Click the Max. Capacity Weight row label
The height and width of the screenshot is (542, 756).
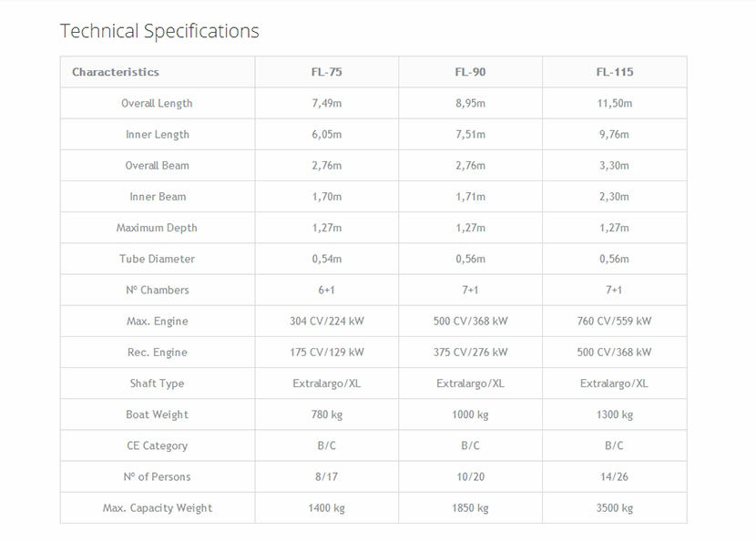pos(157,508)
